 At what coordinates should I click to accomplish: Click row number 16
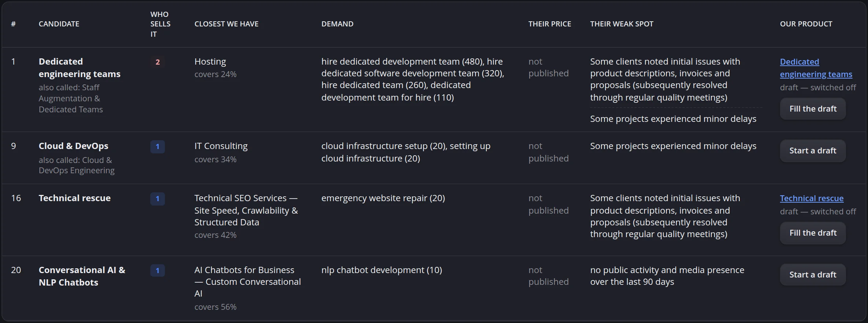coord(16,198)
